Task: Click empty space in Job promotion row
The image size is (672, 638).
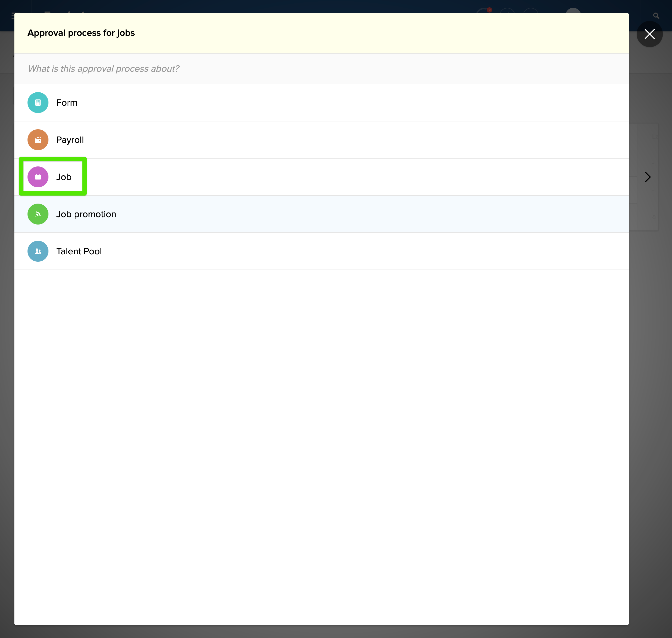Action: click(340, 214)
